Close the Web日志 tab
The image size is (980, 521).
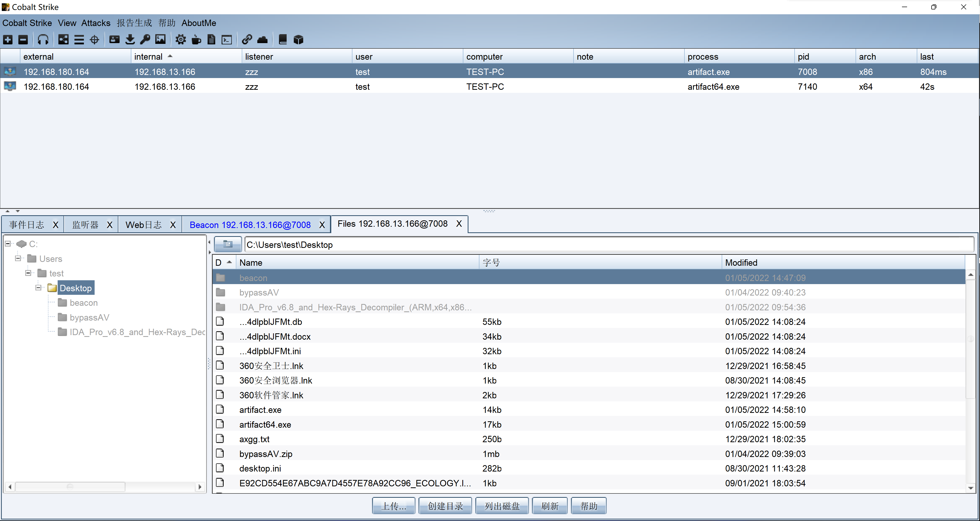pyautogui.click(x=173, y=224)
